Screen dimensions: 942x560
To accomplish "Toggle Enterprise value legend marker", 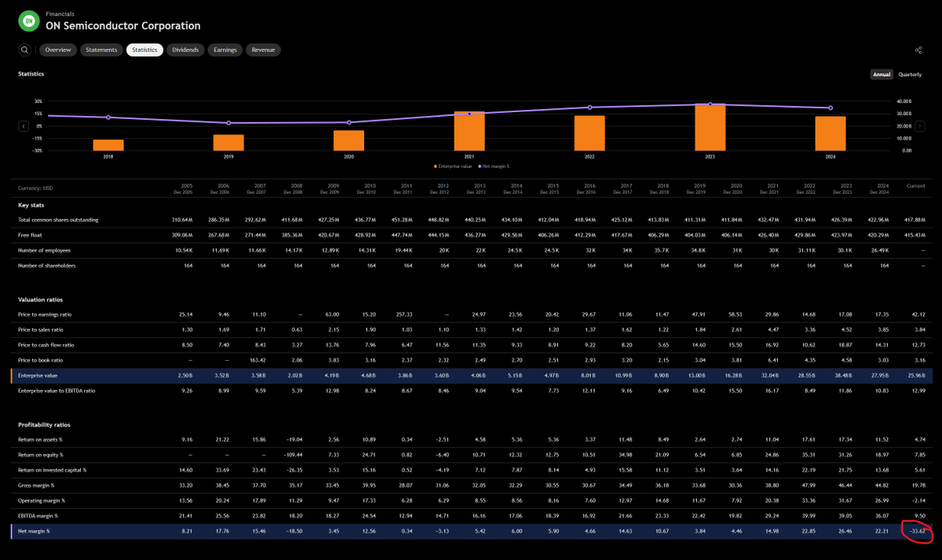I will (x=435, y=166).
